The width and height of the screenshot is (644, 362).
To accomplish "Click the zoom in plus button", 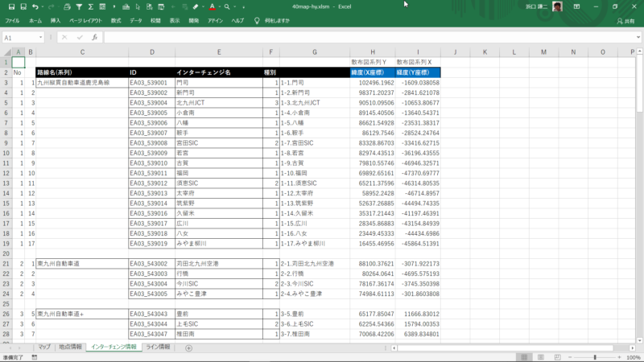I will pyautogui.click(x=619, y=357).
